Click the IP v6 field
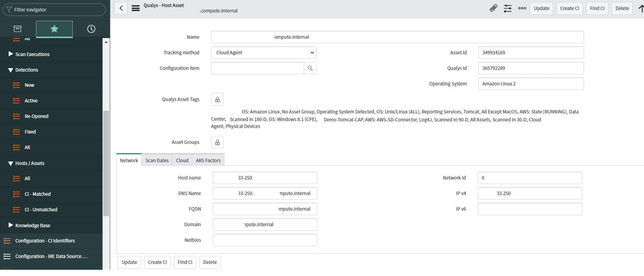The image size is (644, 276). [x=530, y=209]
